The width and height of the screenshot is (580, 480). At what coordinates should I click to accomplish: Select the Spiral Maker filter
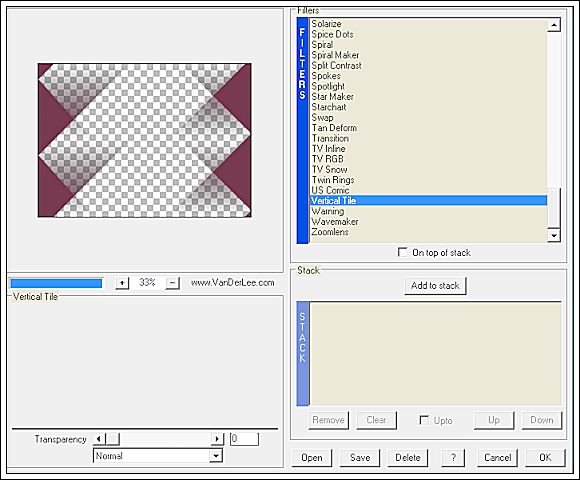click(335, 55)
